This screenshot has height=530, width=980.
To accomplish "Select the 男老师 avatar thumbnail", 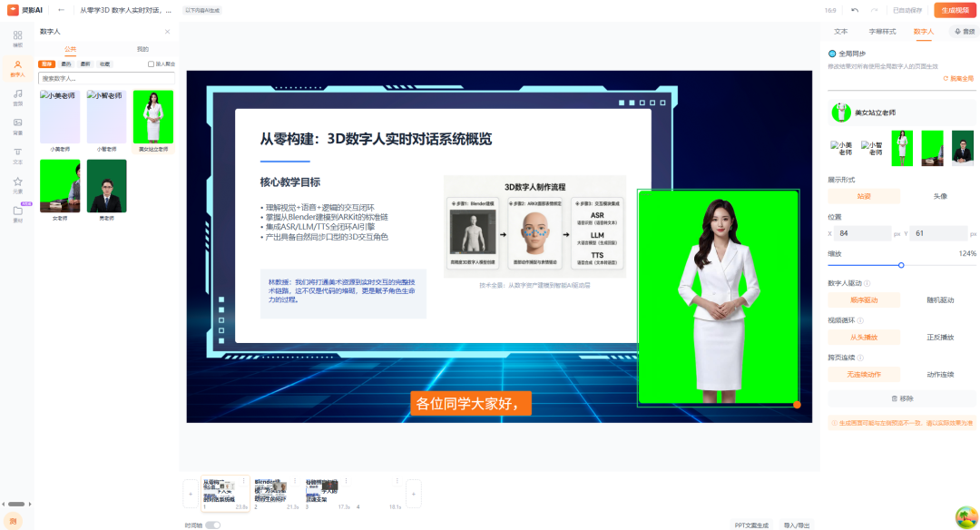I will [106, 190].
